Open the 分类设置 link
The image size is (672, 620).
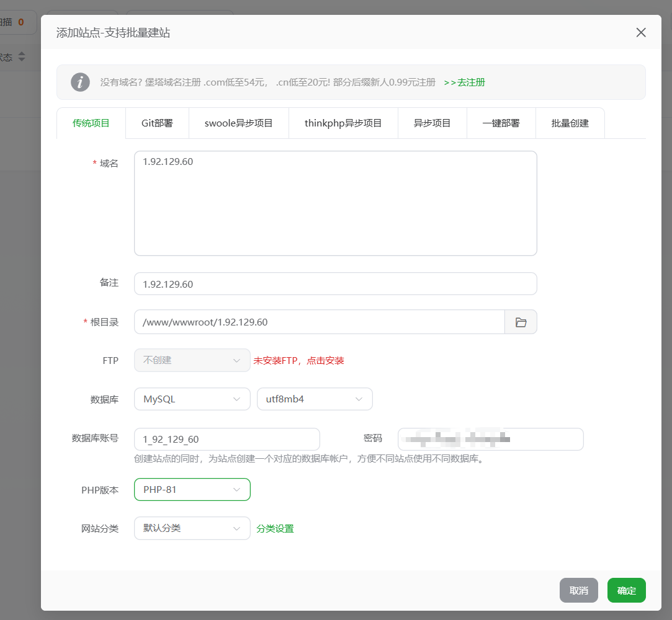click(275, 529)
